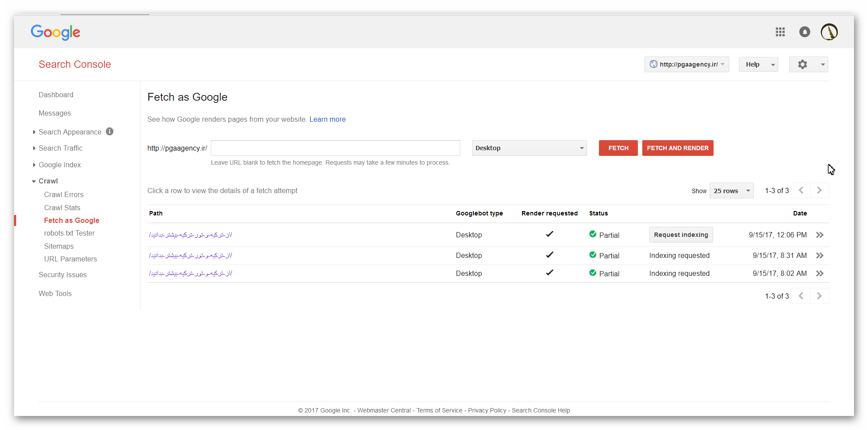Open the Dashboard page
This screenshot has width=868, height=430.
56,95
